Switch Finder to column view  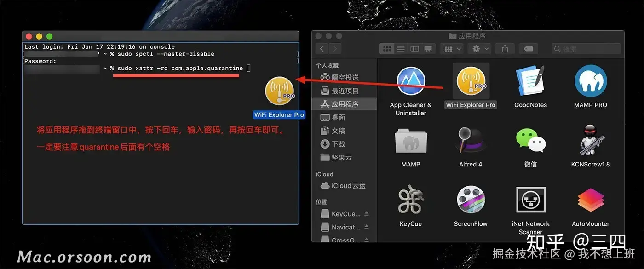coord(414,48)
